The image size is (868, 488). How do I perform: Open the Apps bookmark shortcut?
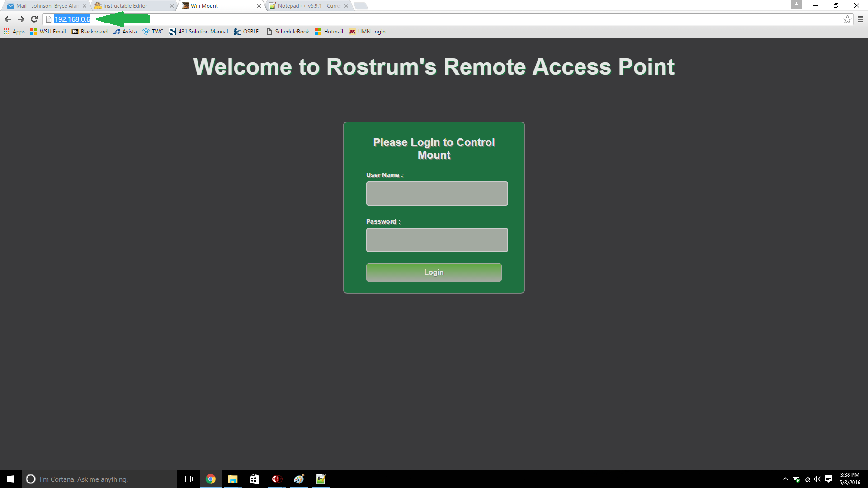[x=14, y=32]
